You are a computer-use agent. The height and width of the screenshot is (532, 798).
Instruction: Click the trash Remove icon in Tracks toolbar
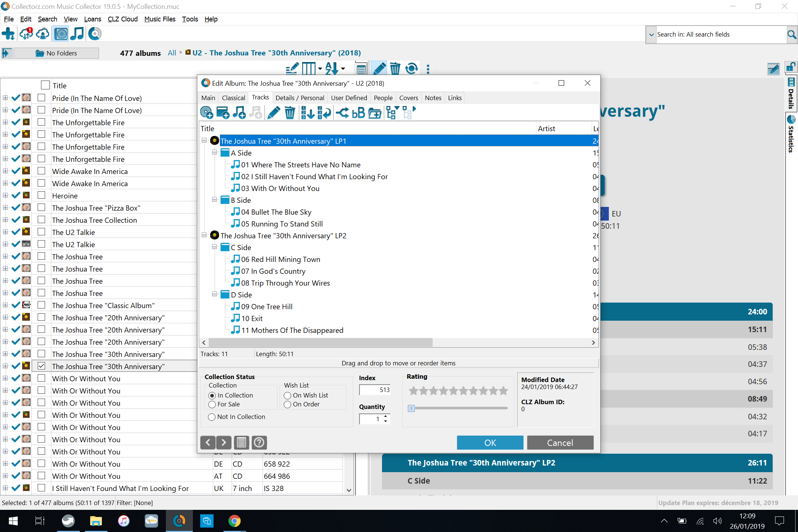(290, 113)
